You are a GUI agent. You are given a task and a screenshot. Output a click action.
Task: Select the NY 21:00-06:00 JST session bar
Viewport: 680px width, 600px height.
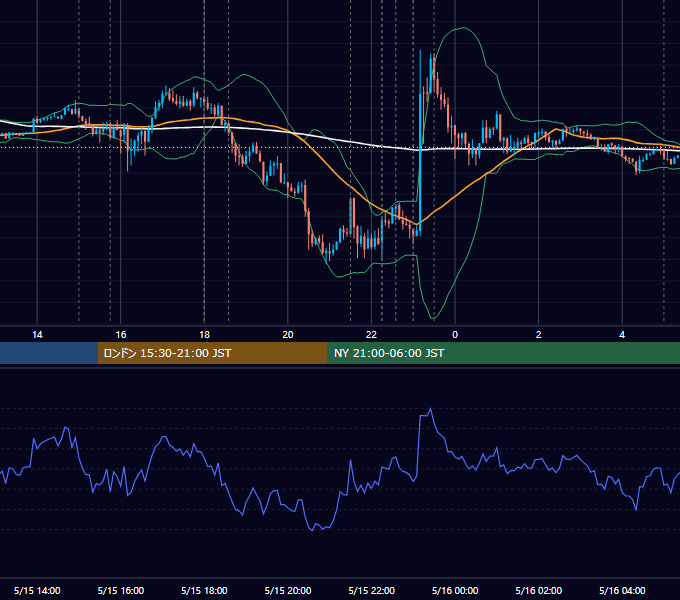pos(503,353)
